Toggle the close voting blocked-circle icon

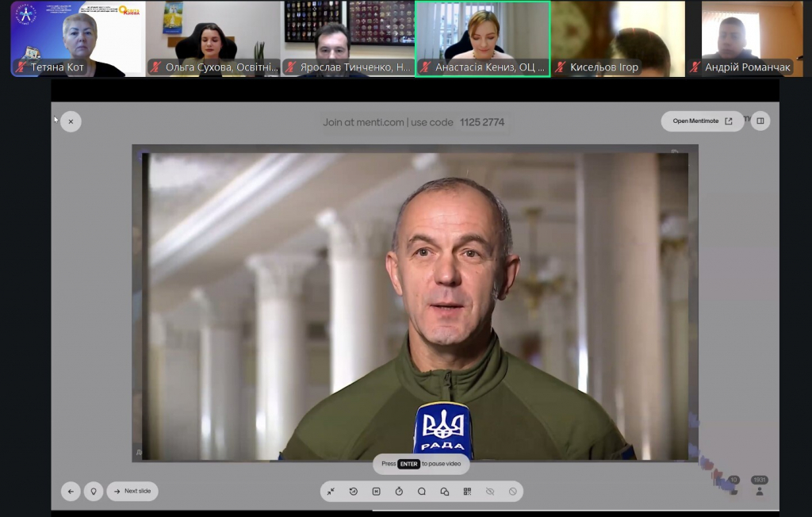point(513,492)
